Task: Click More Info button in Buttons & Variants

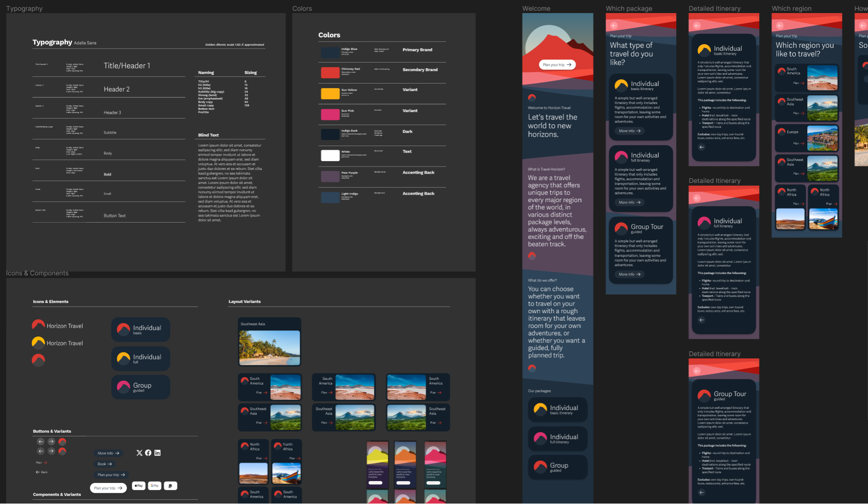Action: pos(108,453)
